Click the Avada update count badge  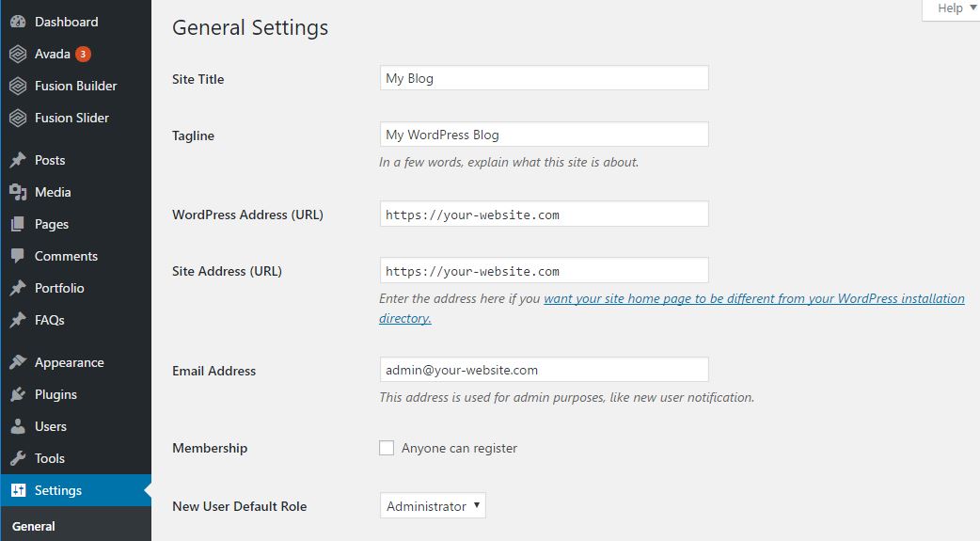(x=83, y=54)
